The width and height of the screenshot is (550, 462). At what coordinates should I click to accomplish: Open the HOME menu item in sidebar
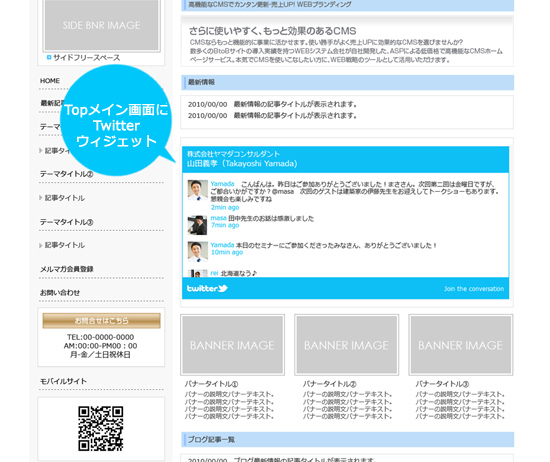pos(50,81)
